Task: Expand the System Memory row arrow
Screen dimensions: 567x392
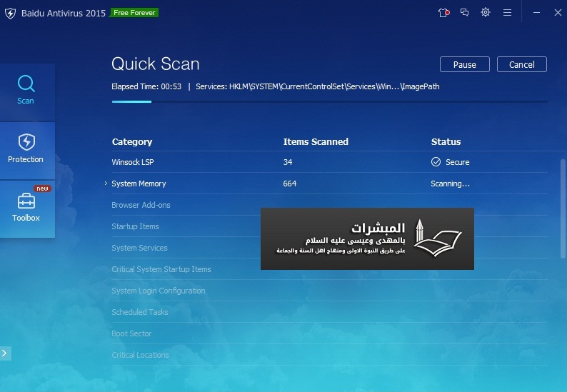Action: pyautogui.click(x=106, y=184)
